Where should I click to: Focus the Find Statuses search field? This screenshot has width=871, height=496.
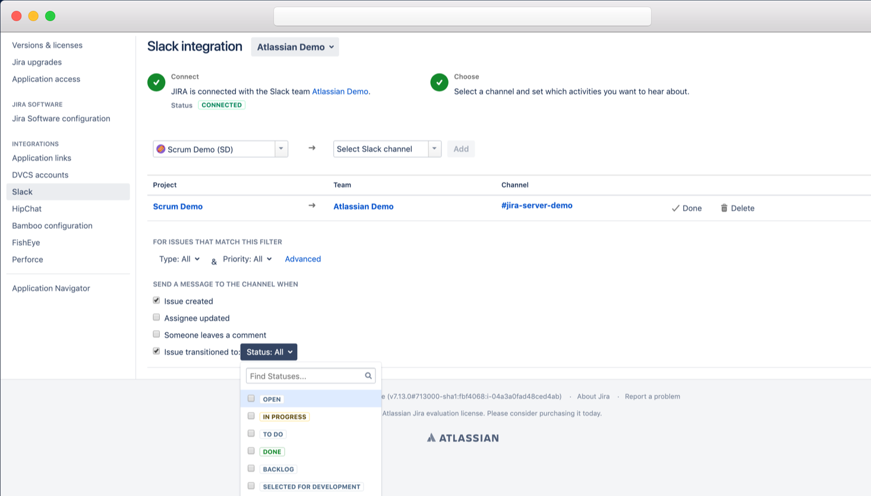click(x=311, y=376)
